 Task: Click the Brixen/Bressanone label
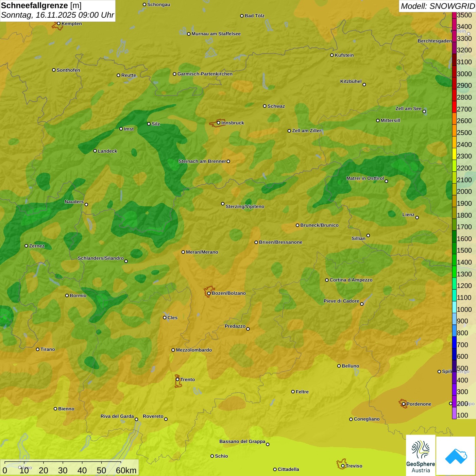[x=280, y=242]
